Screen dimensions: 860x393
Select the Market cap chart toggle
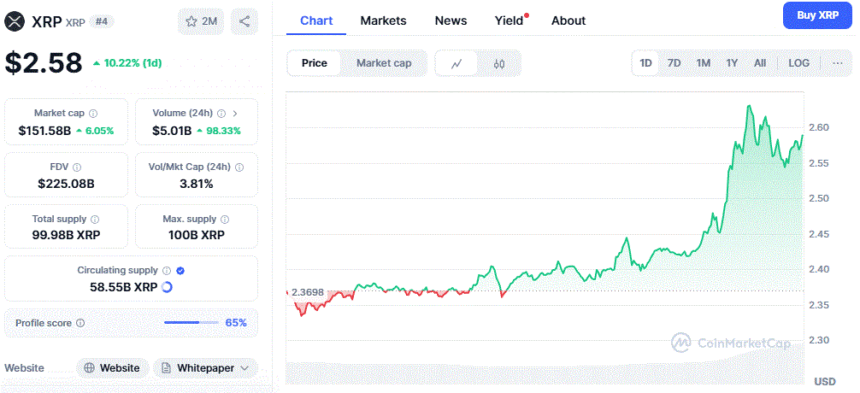click(383, 63)
